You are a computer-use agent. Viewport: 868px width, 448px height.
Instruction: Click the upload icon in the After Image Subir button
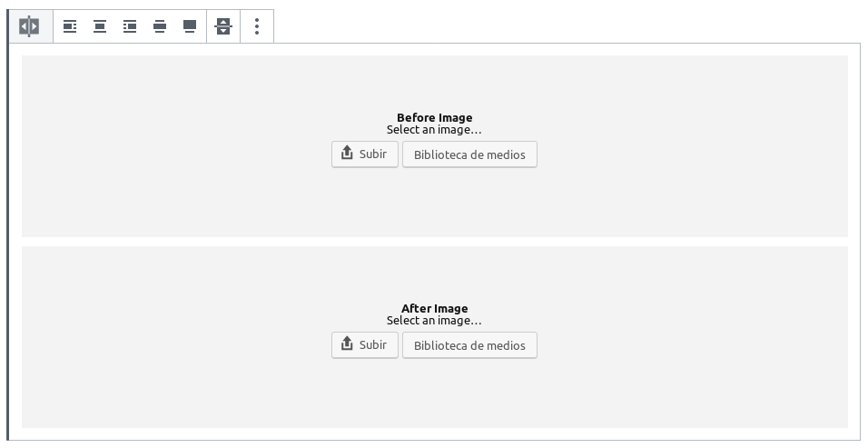tap(347, 344)
